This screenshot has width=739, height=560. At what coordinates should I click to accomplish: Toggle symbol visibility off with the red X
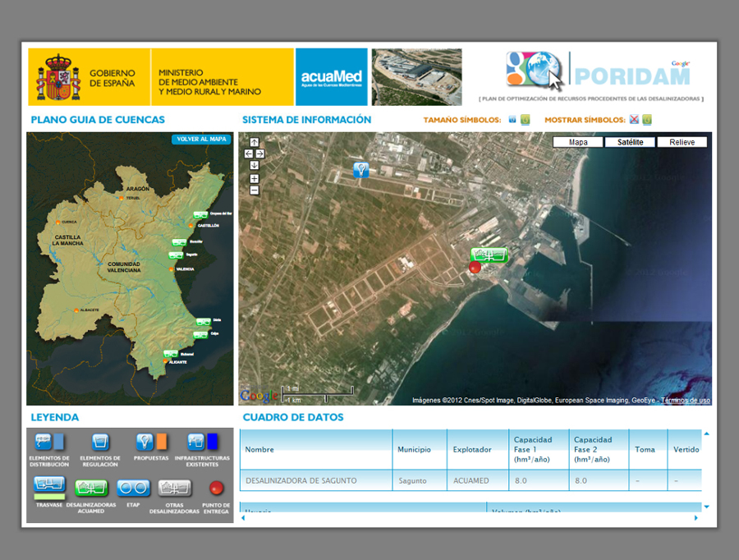pyautogui.click(x=636, y=119)
